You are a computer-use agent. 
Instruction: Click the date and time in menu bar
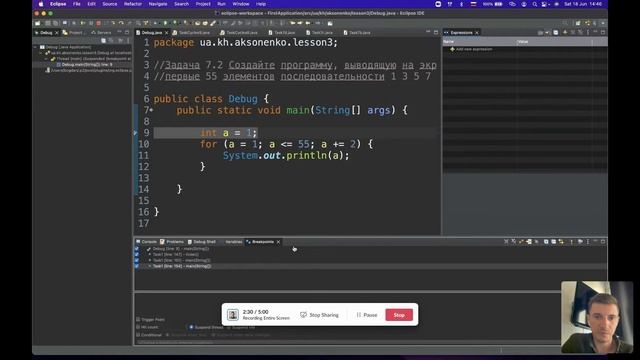pos(582,4)
